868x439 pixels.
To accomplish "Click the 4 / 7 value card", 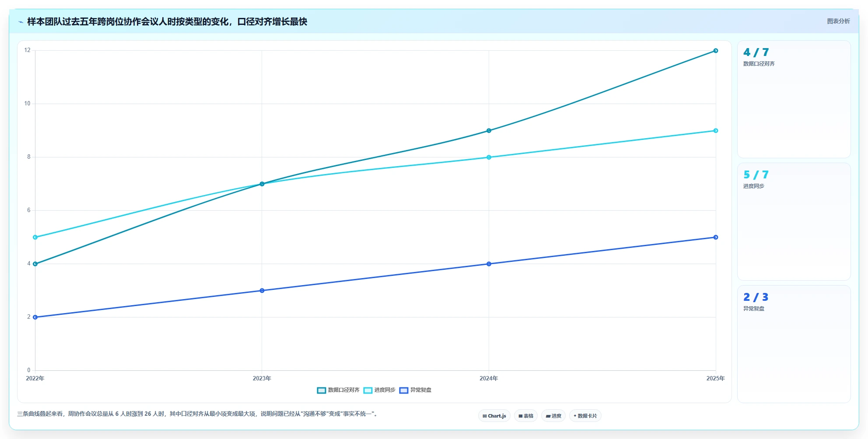I will (794, 99).
